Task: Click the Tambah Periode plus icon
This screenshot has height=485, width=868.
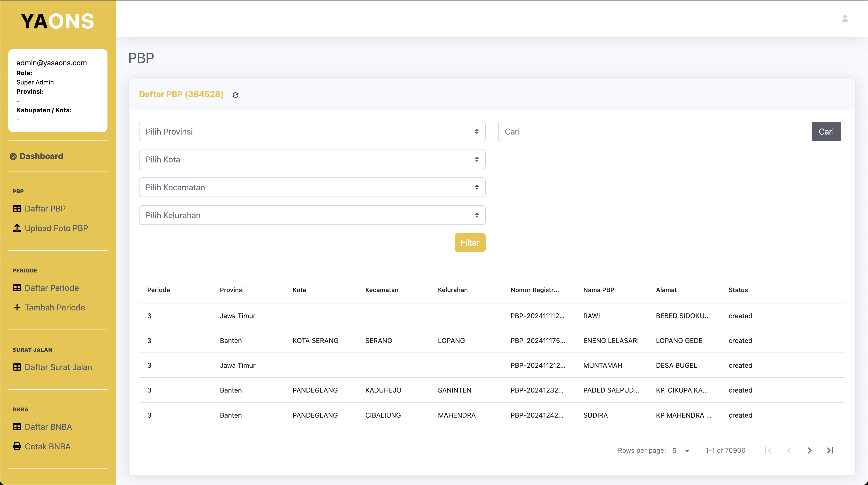Action: [x=17, y=307]
